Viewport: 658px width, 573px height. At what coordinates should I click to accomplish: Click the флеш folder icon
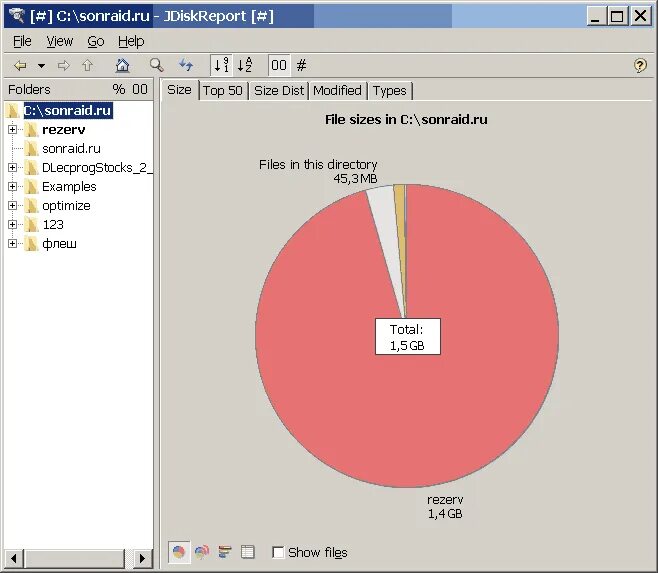click(31, 243)
